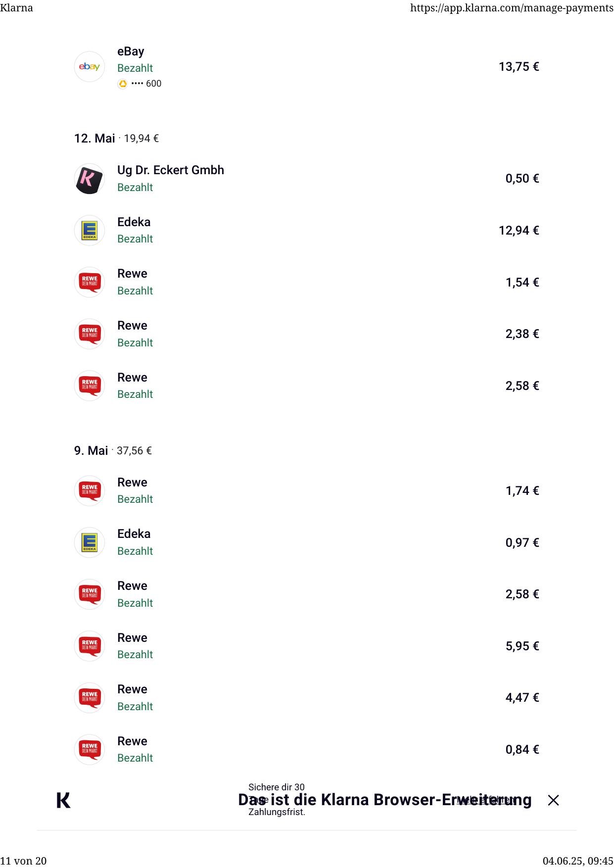This screenshot has width=614, height=868.
Task: Click the eBay merchant logo
Action: pyautogui.click(x=90, y=67)
